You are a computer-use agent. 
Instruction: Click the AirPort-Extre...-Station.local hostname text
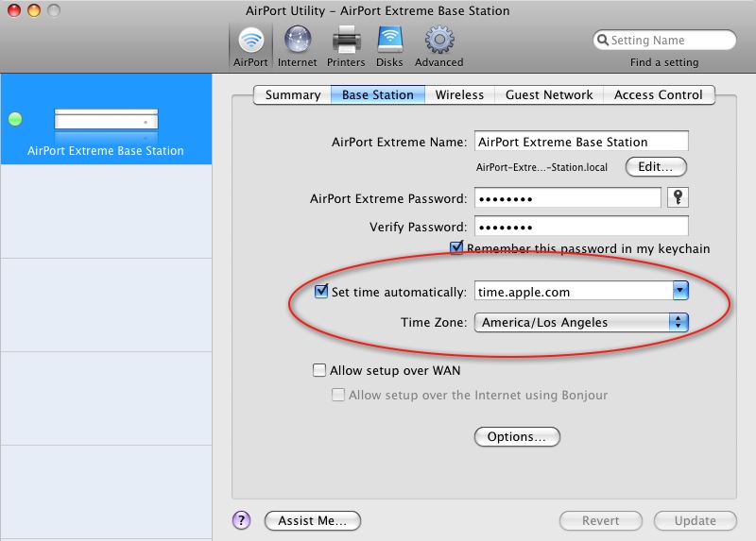click(541, 167)
